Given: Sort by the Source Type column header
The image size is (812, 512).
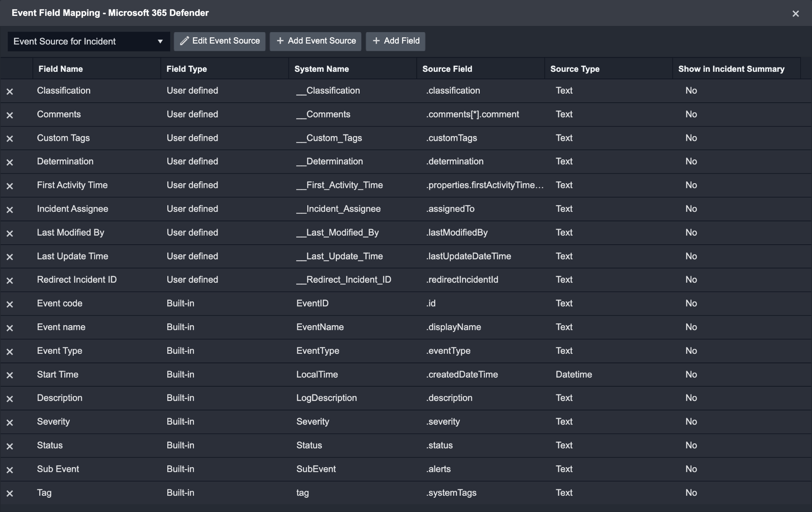Looking at the screenshot, I should click(575, 69).
